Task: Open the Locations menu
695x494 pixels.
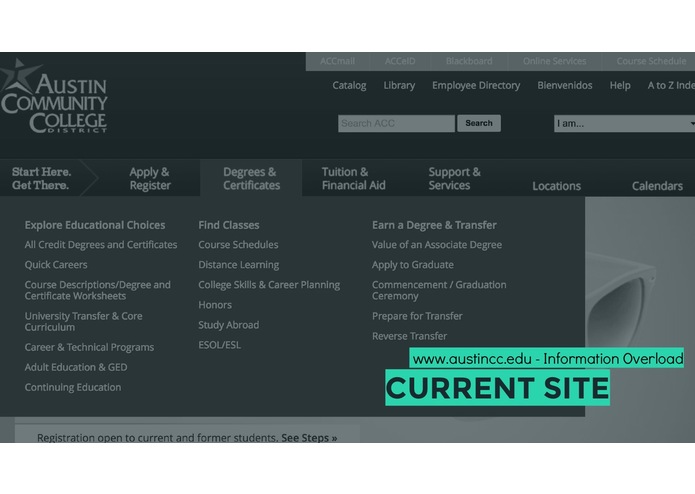Action: point(556,186)
